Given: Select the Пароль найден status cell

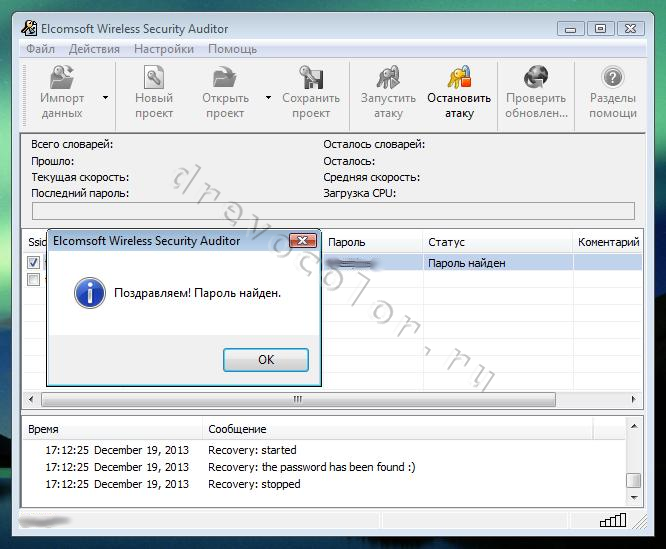Looking at the screenshot, I should [x=497, y=263].
